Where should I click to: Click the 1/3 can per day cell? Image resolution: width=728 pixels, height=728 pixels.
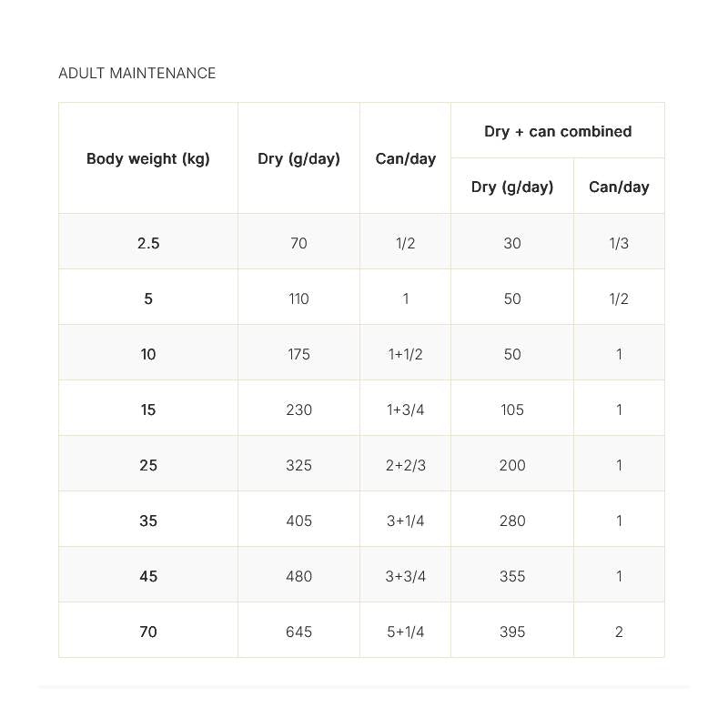pyautogui.click(x=619, y=243)
